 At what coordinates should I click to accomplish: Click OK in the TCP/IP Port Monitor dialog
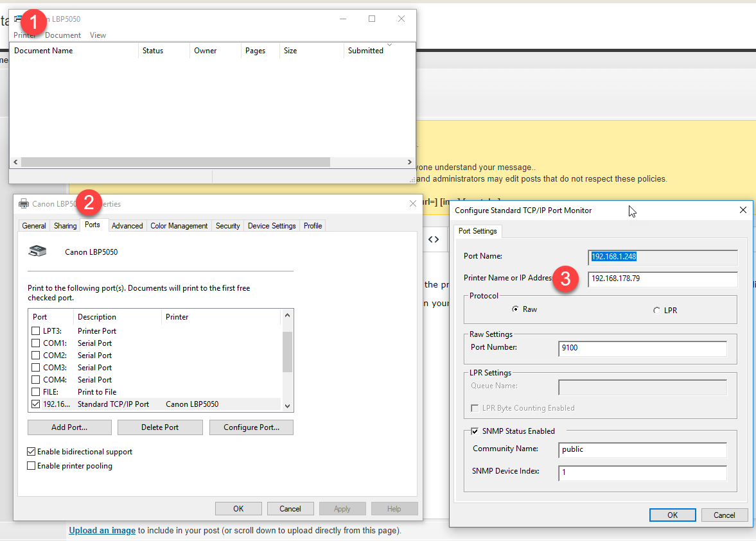coord(672,515)
